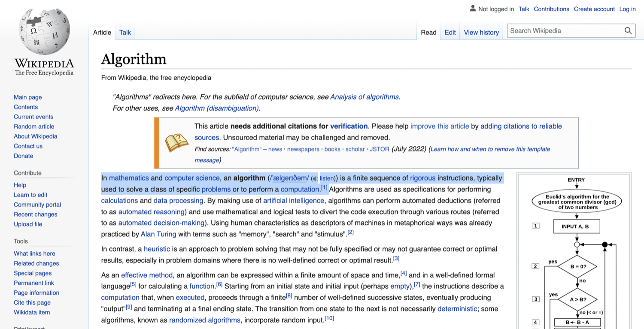The image size is (644, 329).
Task: Open the Analysis of algorithms link
Action: [x=364, y=97]
